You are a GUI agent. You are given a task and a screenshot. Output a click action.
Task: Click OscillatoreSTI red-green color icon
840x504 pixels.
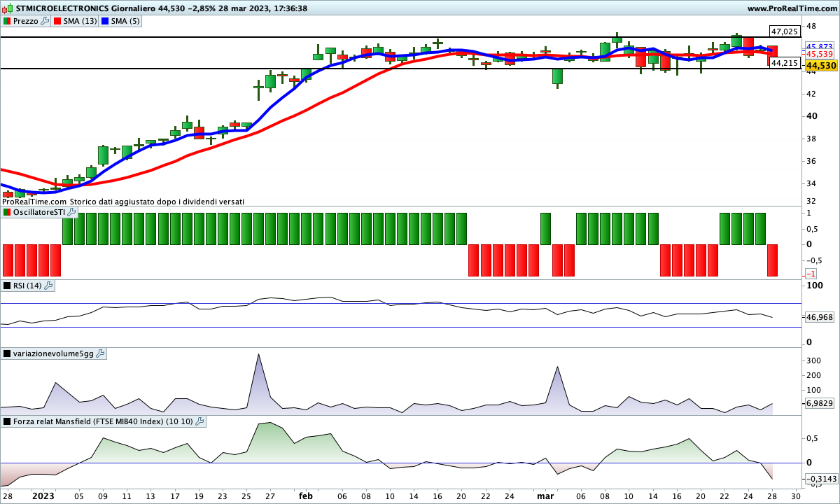click(7, 211)
